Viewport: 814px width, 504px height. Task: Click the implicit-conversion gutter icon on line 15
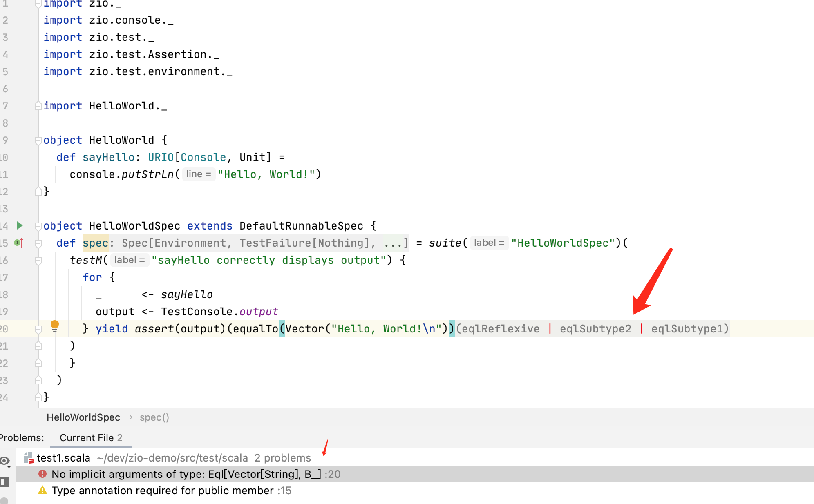pyautogui.click(x=17, y=243)
